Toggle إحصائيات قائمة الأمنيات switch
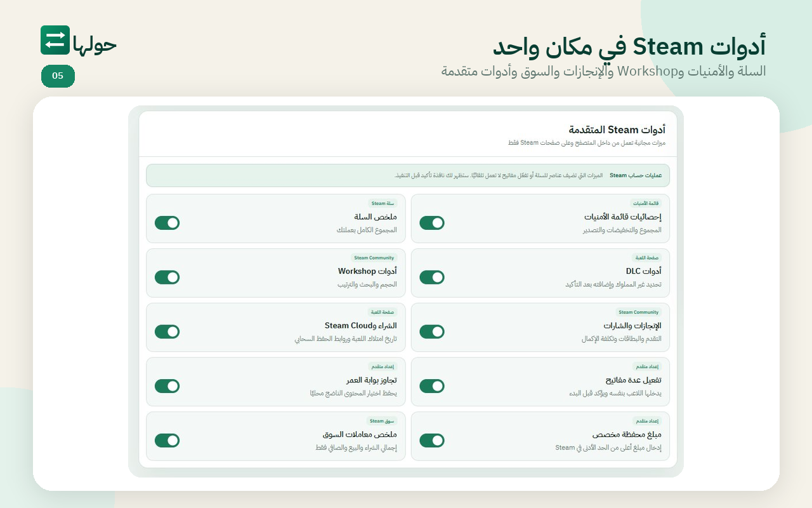The width and height of the screenshot is (812, 508). coord(432,223)
